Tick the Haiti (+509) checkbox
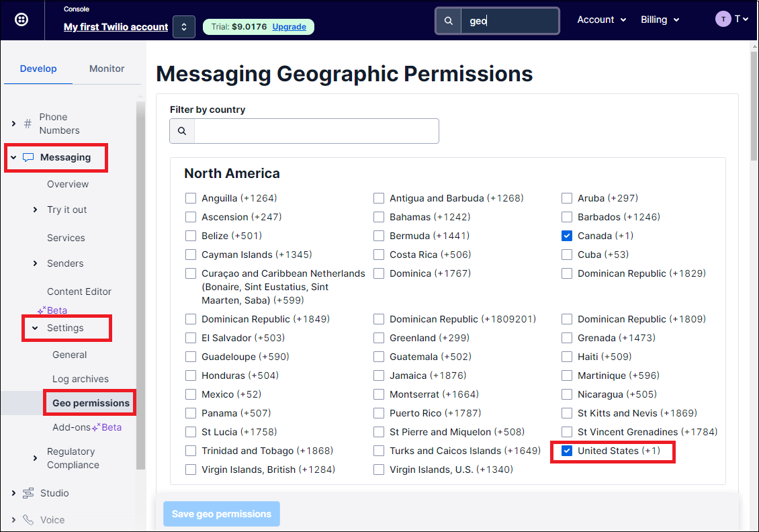 coord(567,357)
